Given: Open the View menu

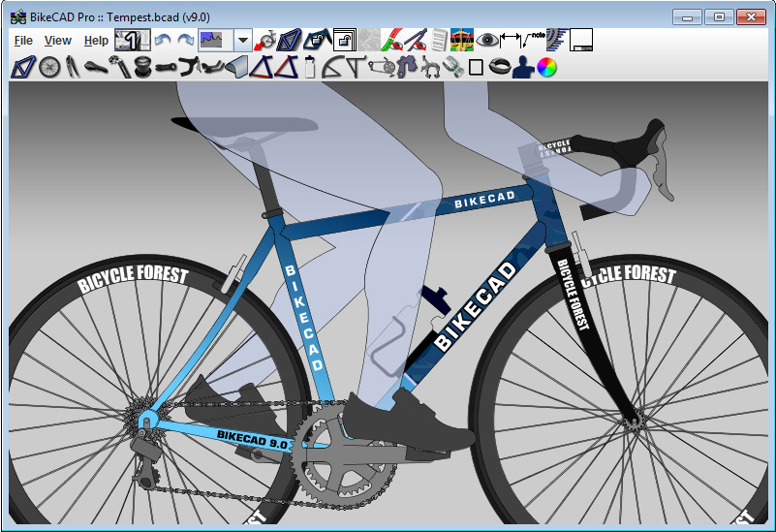Looking at the screenshot, I should (x=58, y=41).
